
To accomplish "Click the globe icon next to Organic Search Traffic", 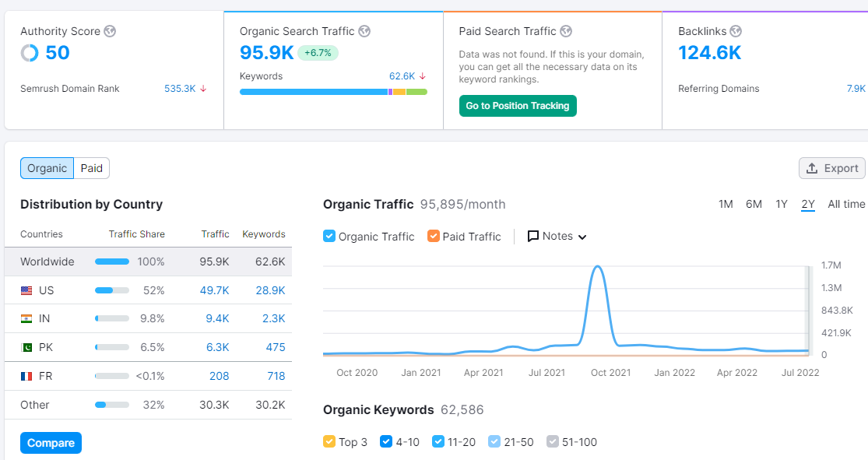I will pos(364,32).
